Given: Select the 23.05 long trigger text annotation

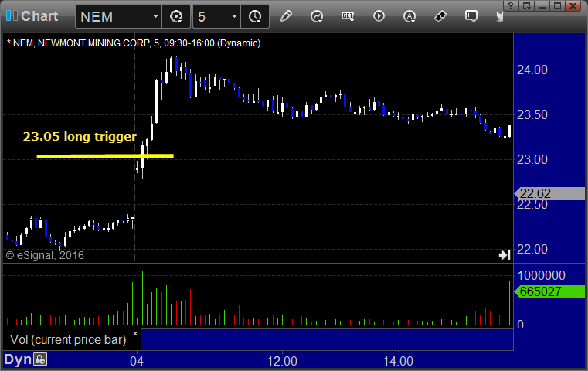Looking at the screenshot, I should 80,137.
